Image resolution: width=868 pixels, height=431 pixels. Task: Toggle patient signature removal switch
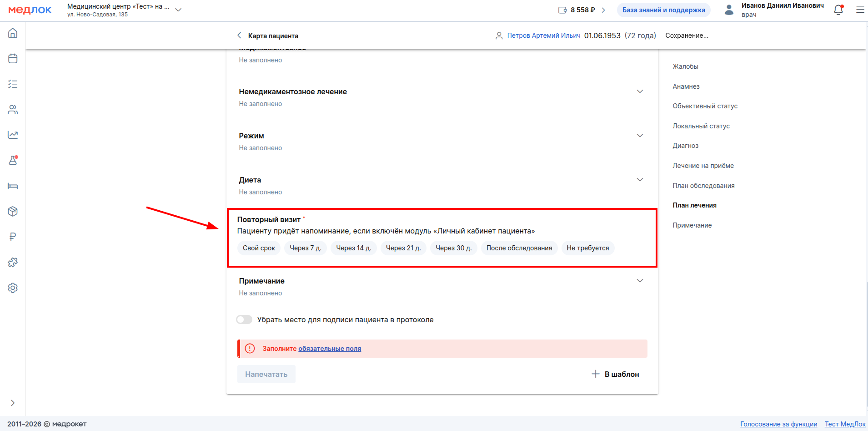click(x=244, y=319)
